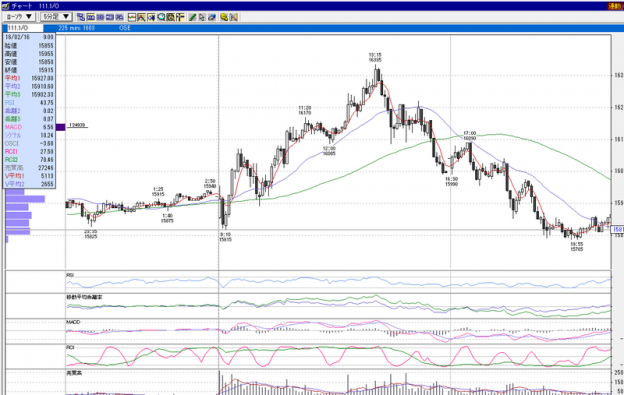Viewport: 624px width, 395px height.
Task: Select the magnifier zoom tool icon
Action: click(x=161, y=17)
